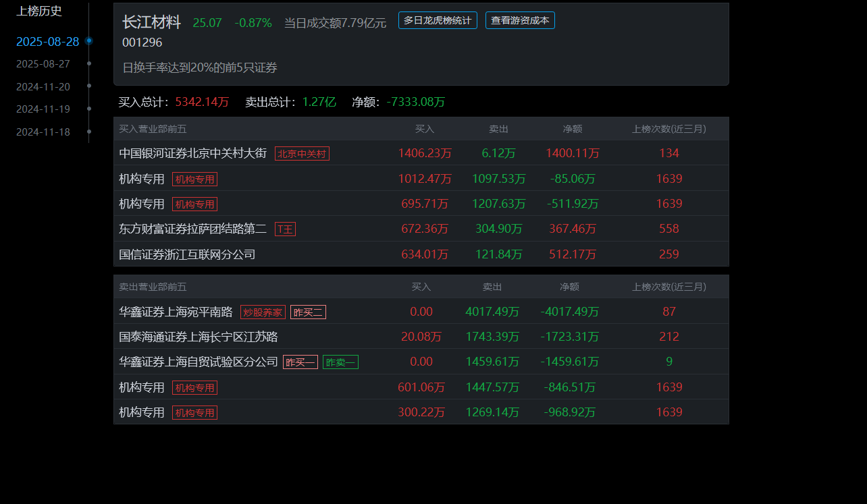
Task: Click the 日换手率达到20%的前5只证券 reason text
Action: (x=200, y=67)
